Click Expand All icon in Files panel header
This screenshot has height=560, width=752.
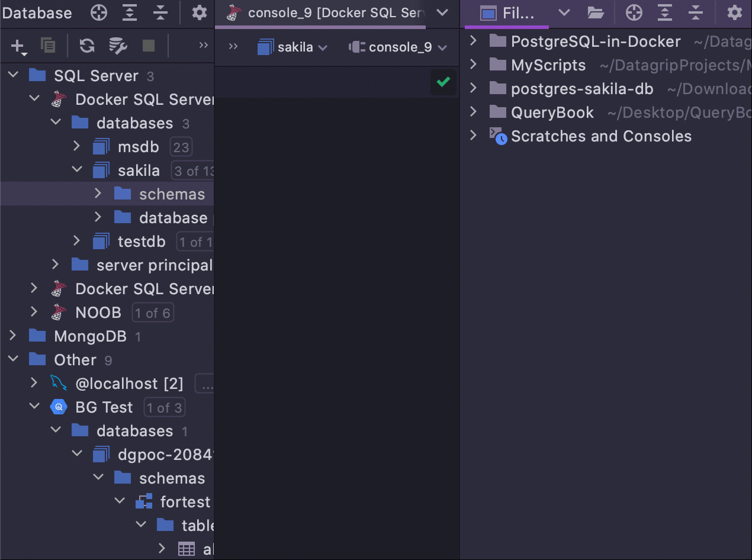[665, 12]
